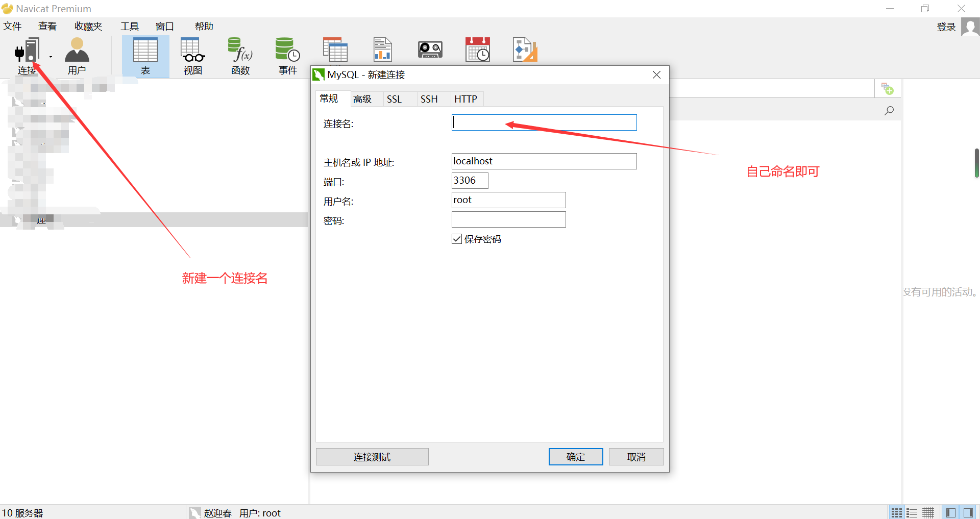The height and width of the screenshot is (519, 980).
Task: Open the 收藏夹 menu
Action: tap(88, 26)
